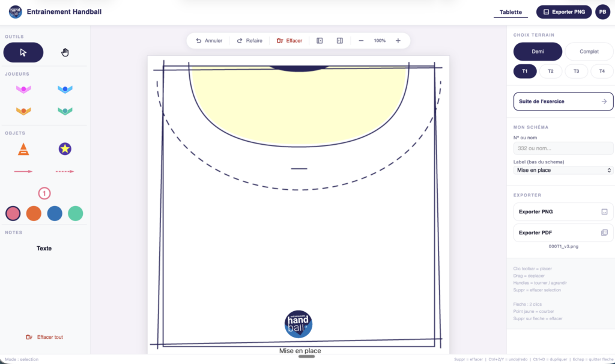Screen dimensions: 615x364
Task: Select the T3 terrain variant
Action: point(576,71)
